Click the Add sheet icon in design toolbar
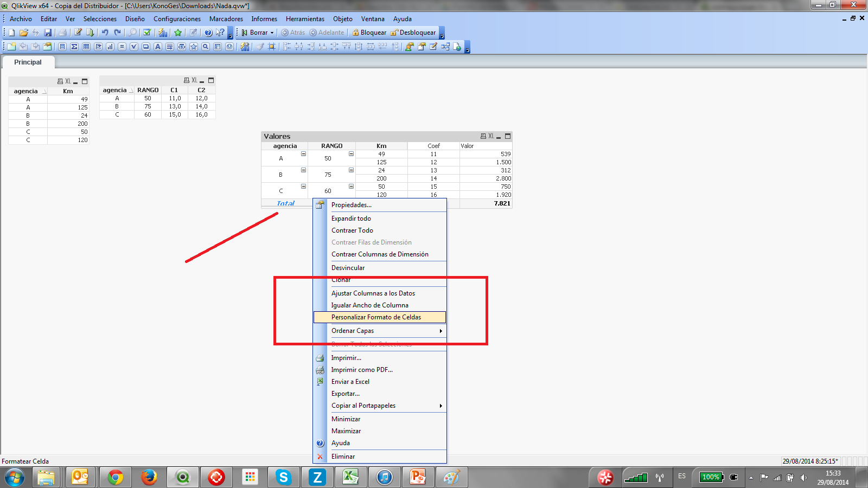 (x=11, y=47)
